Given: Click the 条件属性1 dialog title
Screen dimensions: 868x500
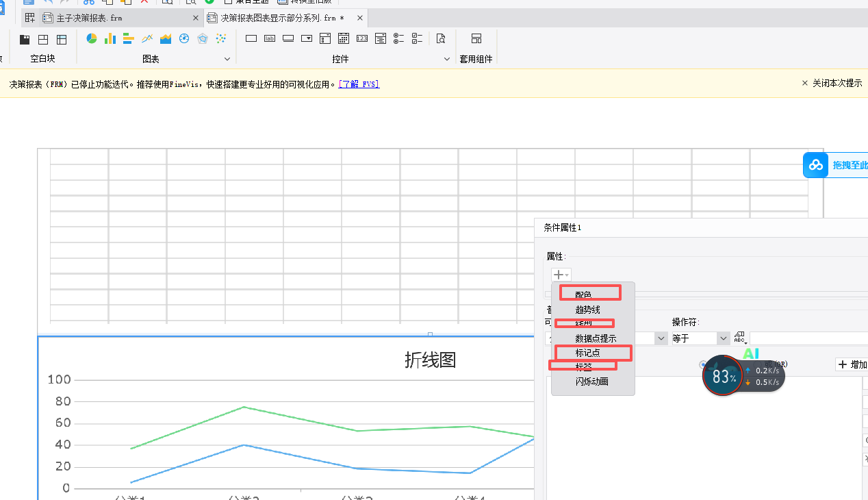Looking at the screenshot, I should point(563,227).
